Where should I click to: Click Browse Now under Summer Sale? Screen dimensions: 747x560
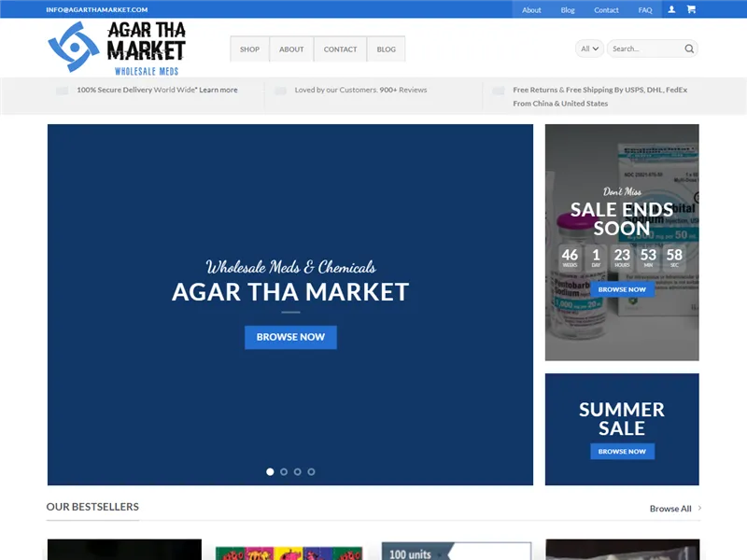point(622,451)
